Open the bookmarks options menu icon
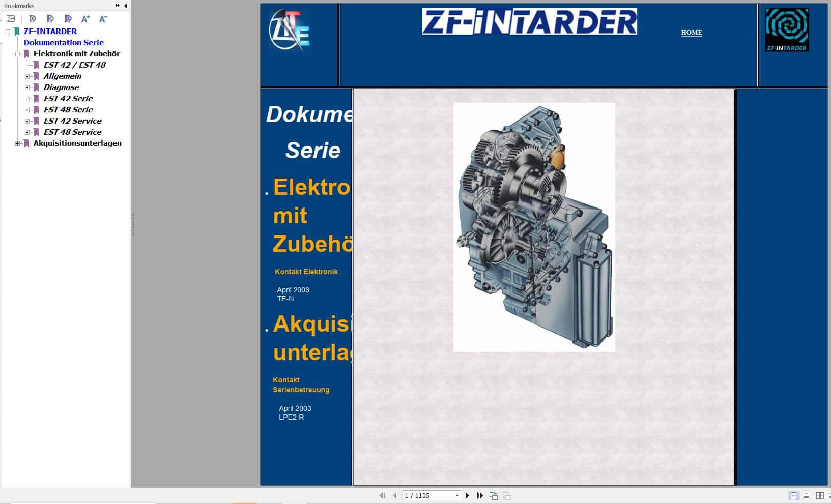This screenshot has width=831, height=504. 11,19
